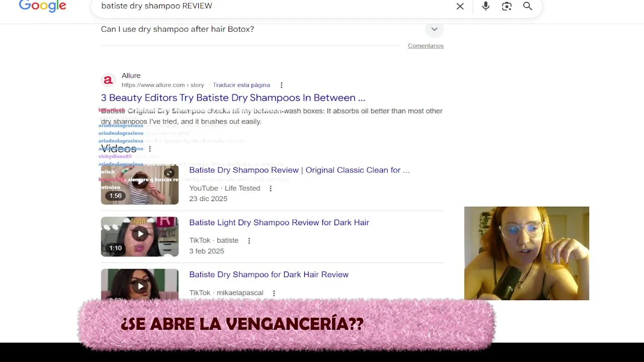Click the Allure result description snippet
This screenshot has width=644, height=362.
[272, 116]
